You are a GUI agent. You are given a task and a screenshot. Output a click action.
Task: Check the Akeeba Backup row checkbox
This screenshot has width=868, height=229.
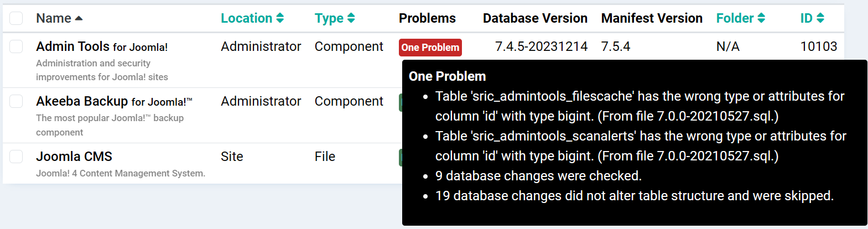click(16, 101)
